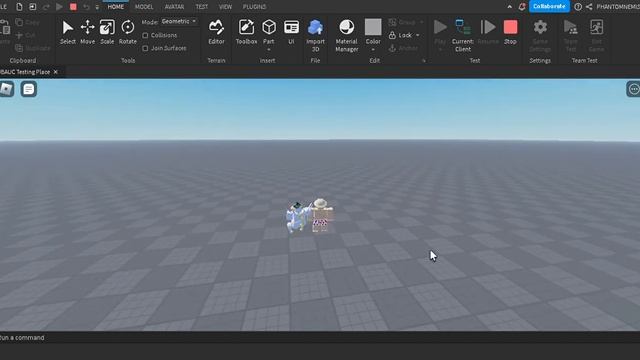Switch to the AVATAR ribbon tab
640x360 pixels.
(174, 7)
